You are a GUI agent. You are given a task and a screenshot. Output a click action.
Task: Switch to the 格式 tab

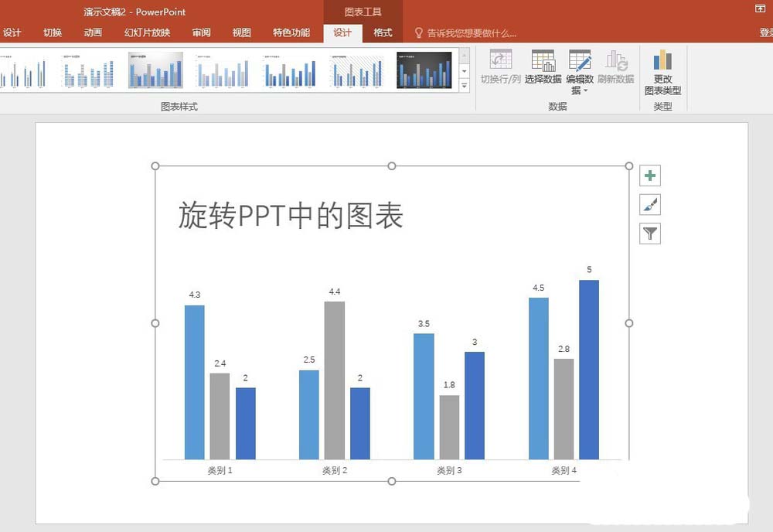point(383,33)
